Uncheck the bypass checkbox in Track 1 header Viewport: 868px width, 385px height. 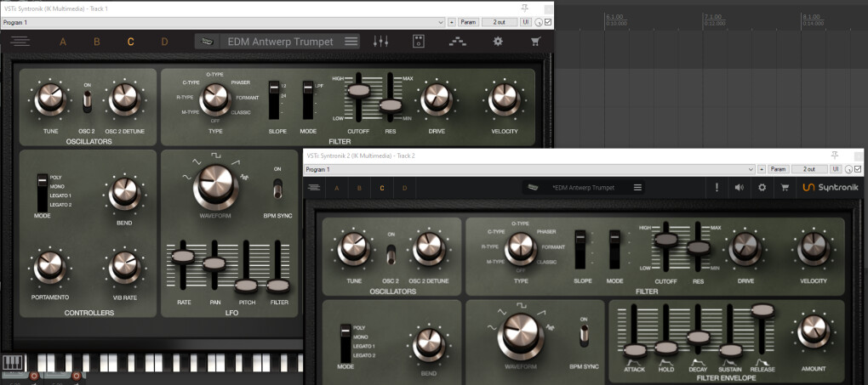tap(548, 23)
